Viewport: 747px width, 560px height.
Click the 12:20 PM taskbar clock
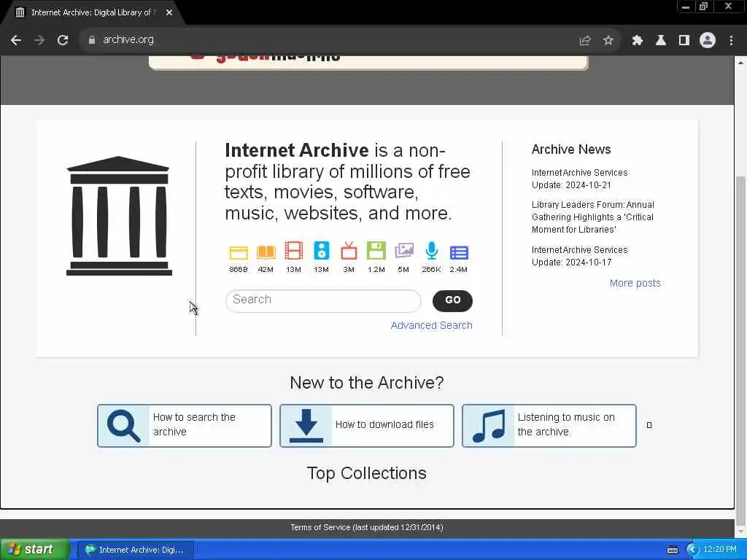click(720, 550)
